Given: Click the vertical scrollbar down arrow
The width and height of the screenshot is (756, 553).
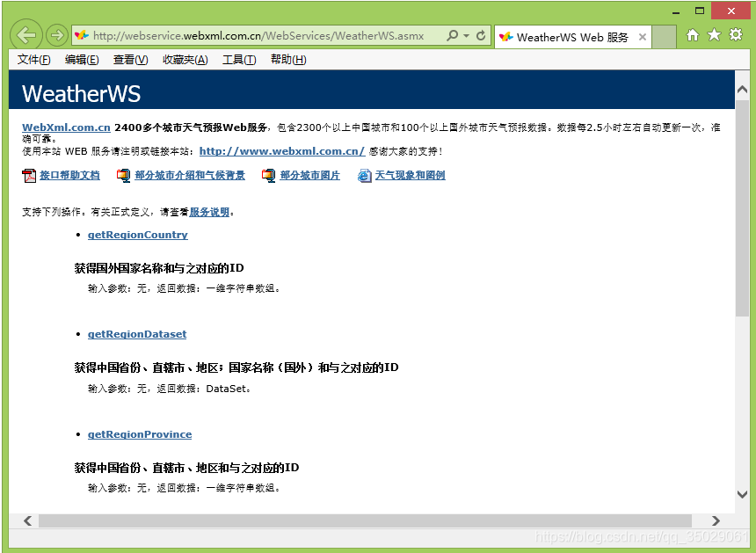Looking at the screenshot, I should pos(743,494).
